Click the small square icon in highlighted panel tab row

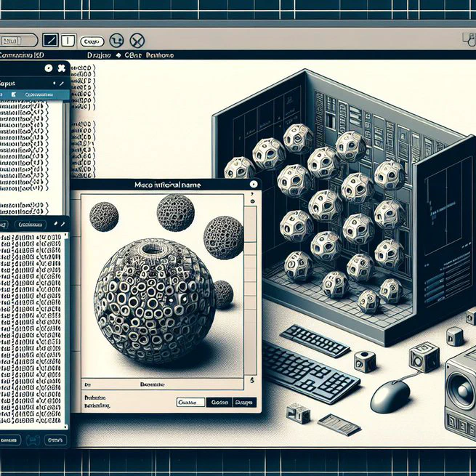[x=12, y=94]
